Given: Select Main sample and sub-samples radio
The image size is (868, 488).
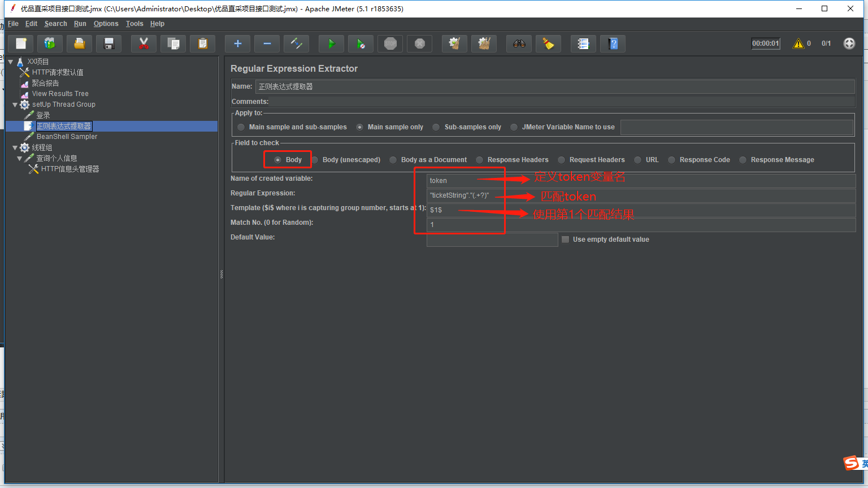Looking at the screenshot, I should click(x=241, y=127).
